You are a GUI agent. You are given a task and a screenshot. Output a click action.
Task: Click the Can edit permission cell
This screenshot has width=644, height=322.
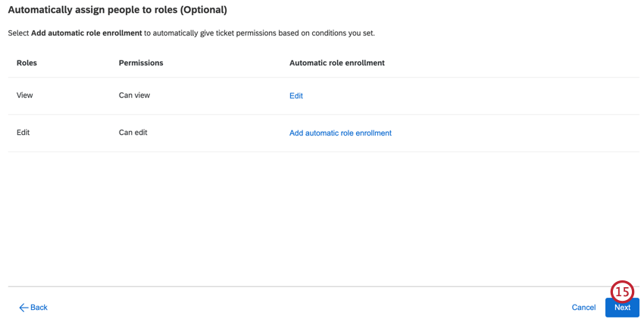point(133,133)
